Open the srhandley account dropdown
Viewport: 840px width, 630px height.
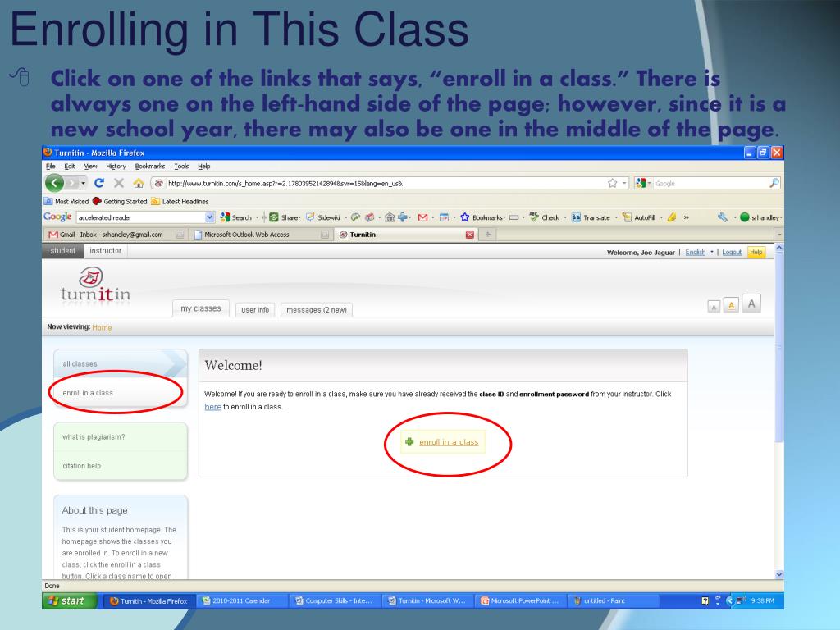761,217
